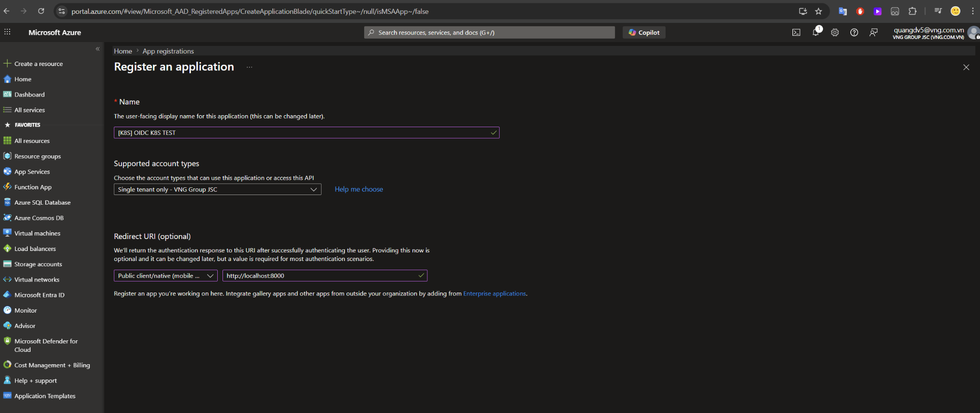Open Virtual networks icon
980x413 pixels.
click(x=7, y=280)
